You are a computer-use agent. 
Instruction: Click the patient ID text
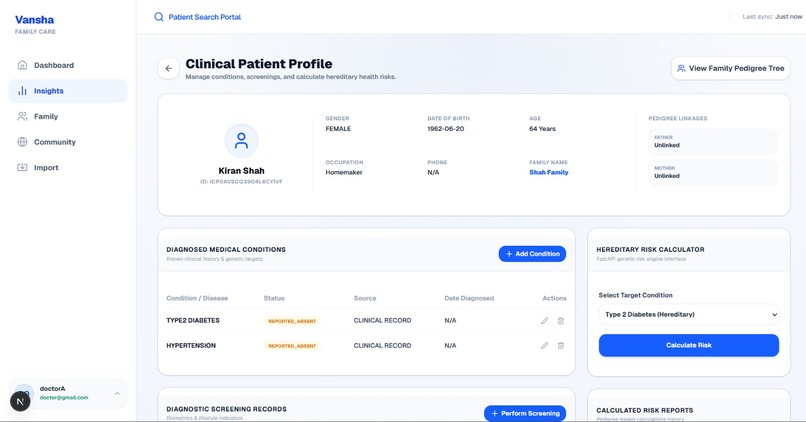click(x=241, y=182)
